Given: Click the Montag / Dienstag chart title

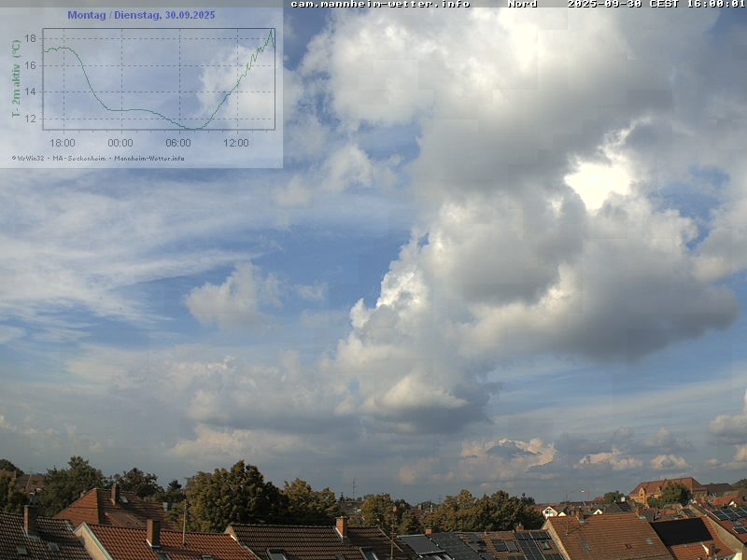Looking at the screenshot, I should click(141, 15).
